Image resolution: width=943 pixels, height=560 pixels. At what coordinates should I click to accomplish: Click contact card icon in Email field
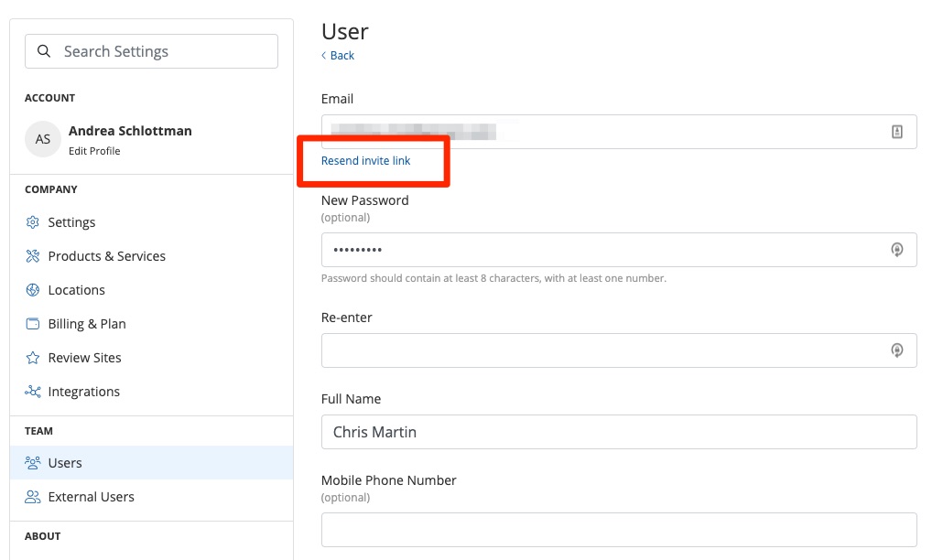[x=897, y=132]
